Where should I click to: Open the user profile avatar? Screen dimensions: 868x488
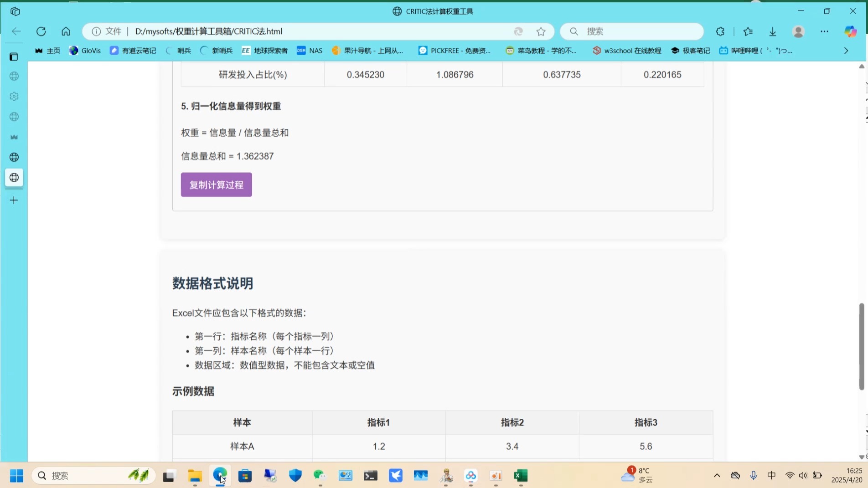pos(798,31)
